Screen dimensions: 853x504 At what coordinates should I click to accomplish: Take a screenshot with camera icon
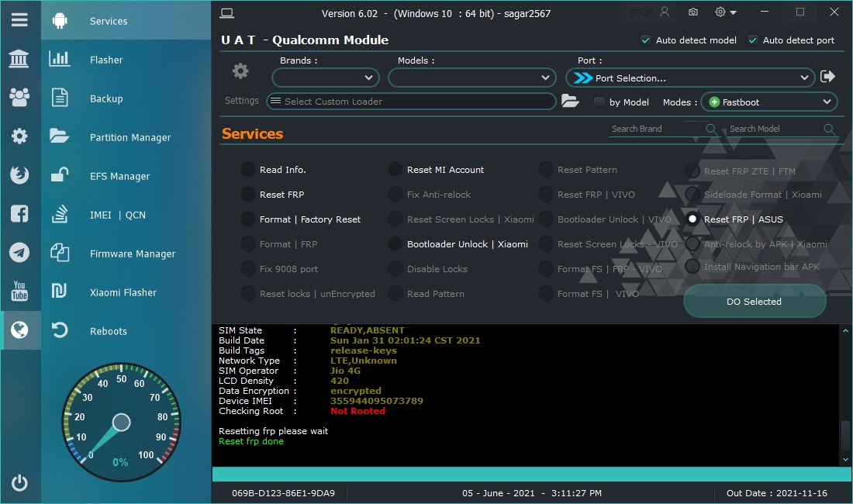[x=693, y=12]
